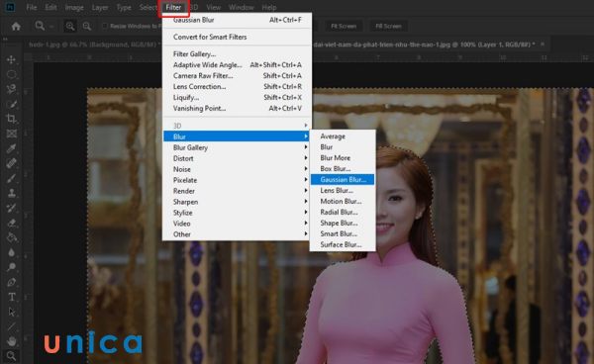Select the Dodge tool

point(11,267)
